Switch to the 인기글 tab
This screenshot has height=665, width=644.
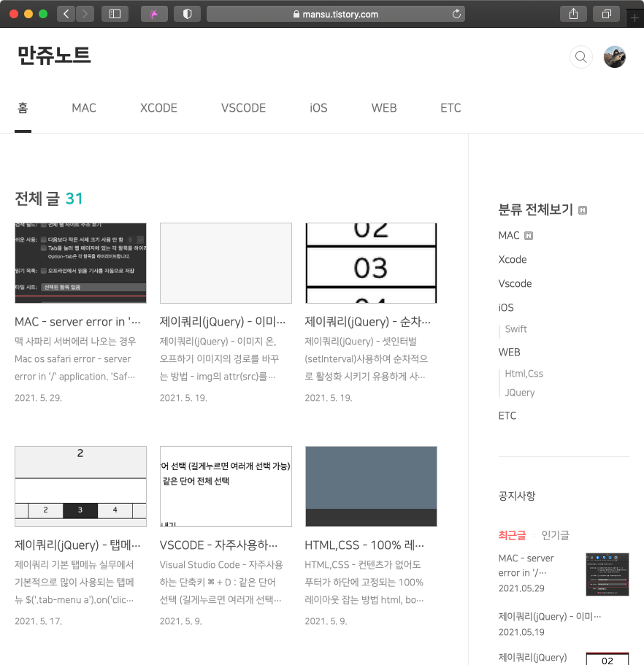click(556, 536)
